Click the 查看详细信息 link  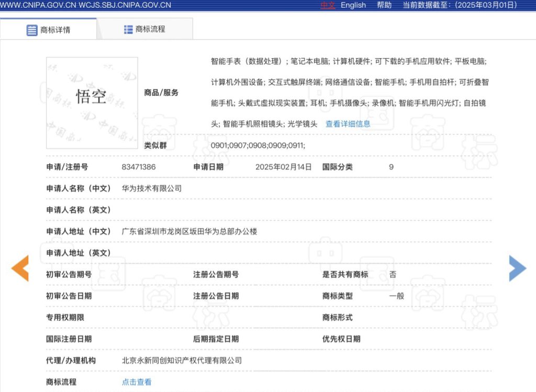pos(348,124)
